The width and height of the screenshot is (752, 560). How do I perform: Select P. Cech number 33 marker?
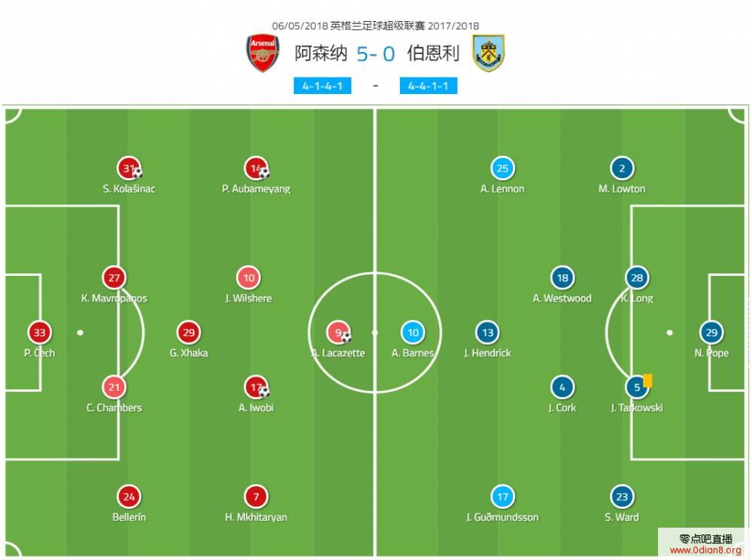39,332
